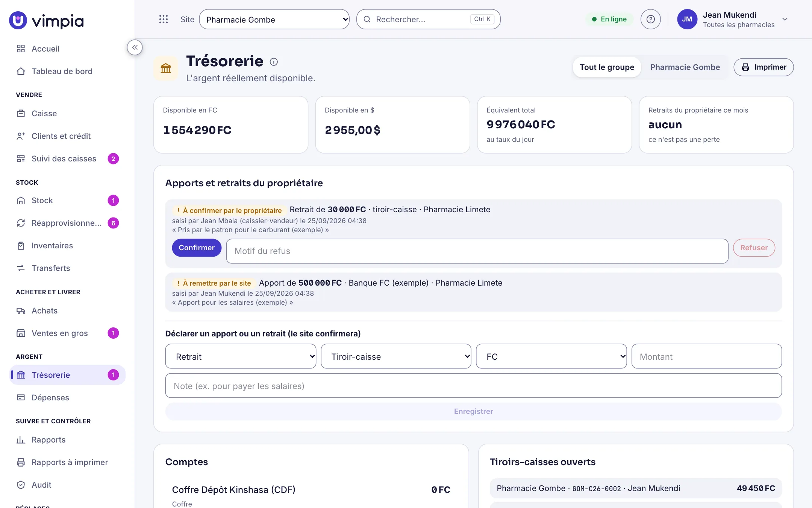The width and height of the screenshot is (812, 508).
Task: Open the Site dropdown Pharmacie Gombe
Action: [274, 19]
